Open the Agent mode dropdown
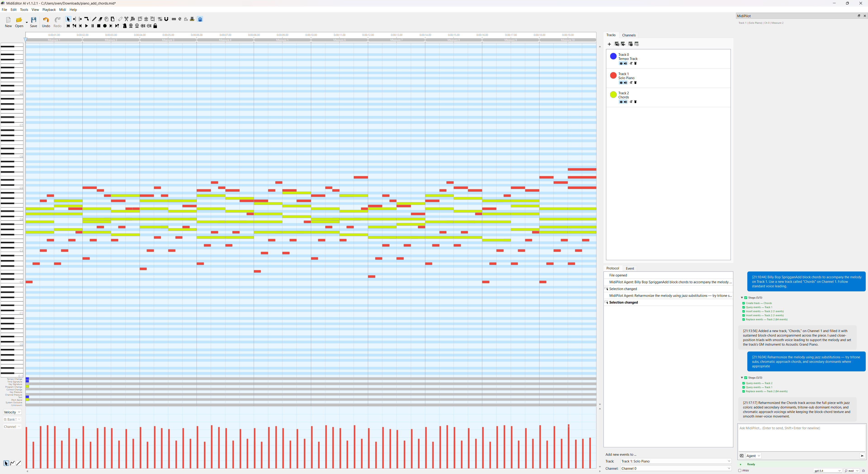The width and height of the screenshot is (868, 474). pyautogui.click(x=753, y=456)
